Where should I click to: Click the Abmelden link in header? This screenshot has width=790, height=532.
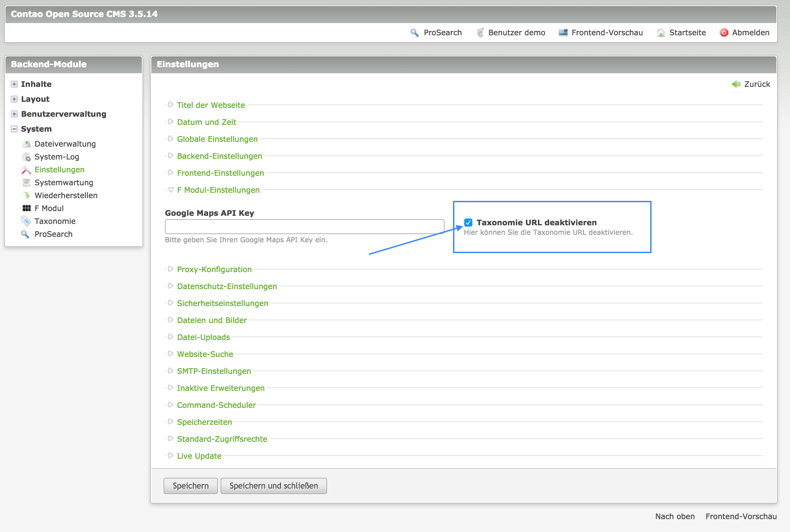[x=751, y=33]
